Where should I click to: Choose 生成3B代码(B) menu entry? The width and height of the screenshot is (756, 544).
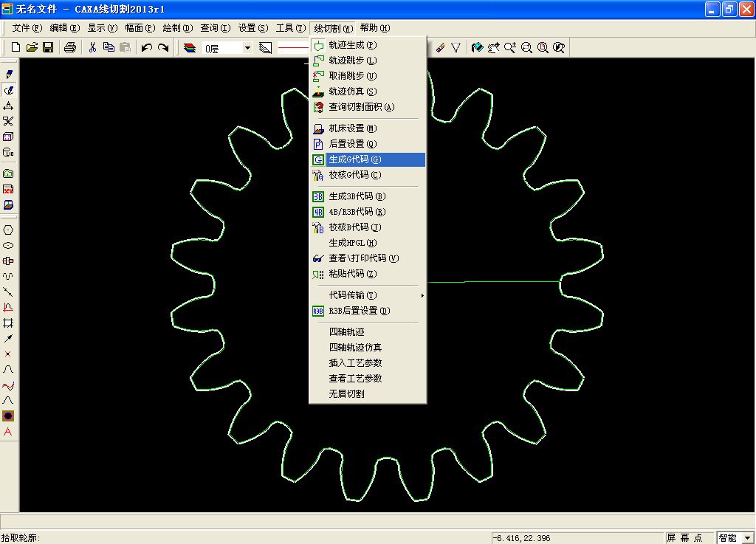pos(368,196)
